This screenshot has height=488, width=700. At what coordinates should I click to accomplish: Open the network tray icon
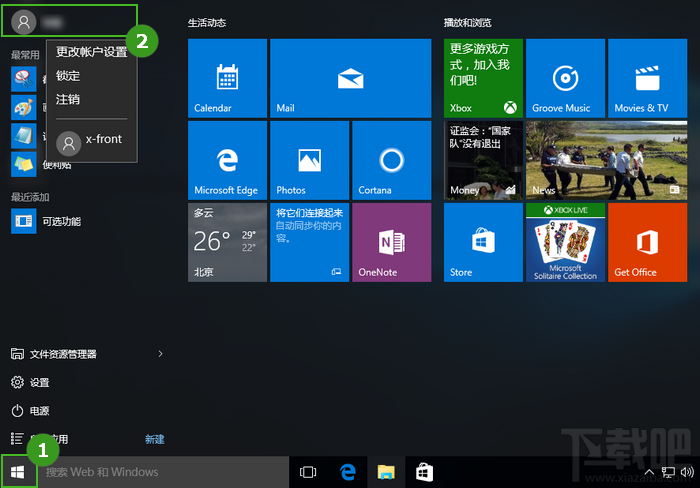click(x=668, y=472)
